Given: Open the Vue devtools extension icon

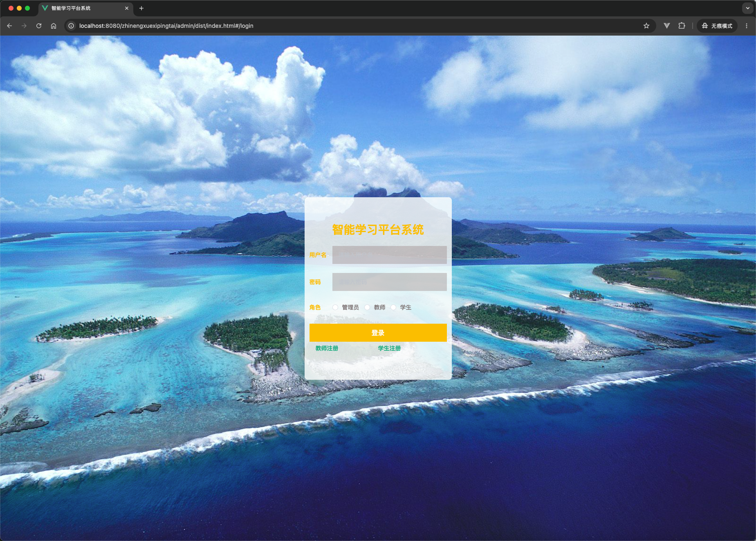Looking at the screenshot, I should (667, 26).
